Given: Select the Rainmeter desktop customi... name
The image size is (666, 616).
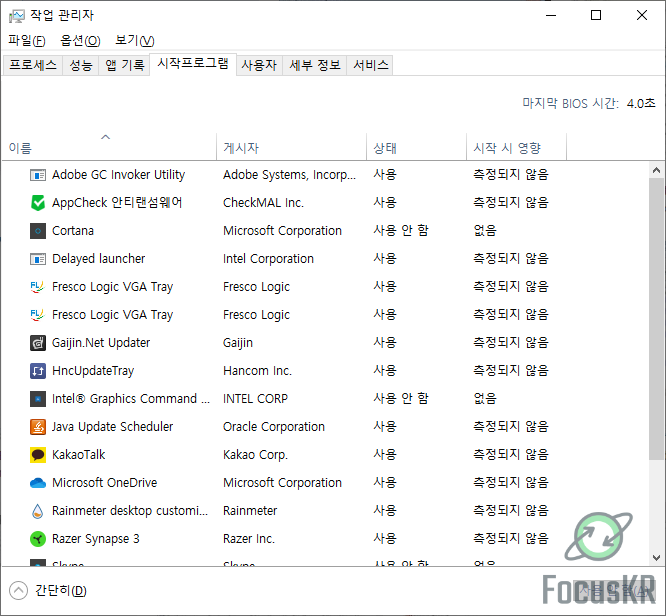Looking at the screenshot, I should click(x=130, y=511).
